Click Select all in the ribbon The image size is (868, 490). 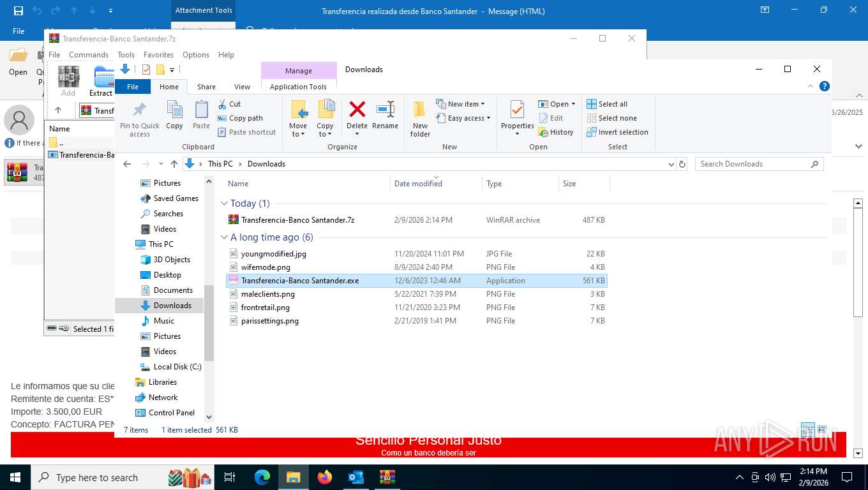click(x=607, y=104)
